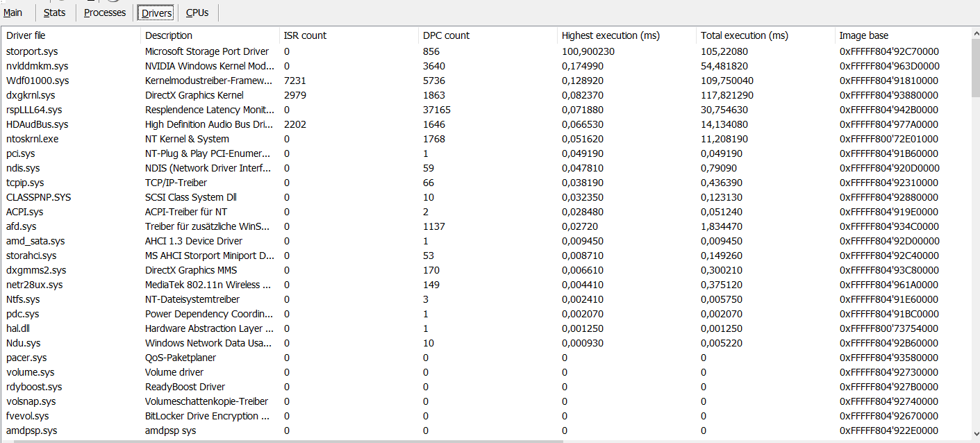Image resolution: width=980 pixels, height=443 pixels.
Task: Select the CLASSPNP.SYS driver row
Action: [x=486, y=197]
